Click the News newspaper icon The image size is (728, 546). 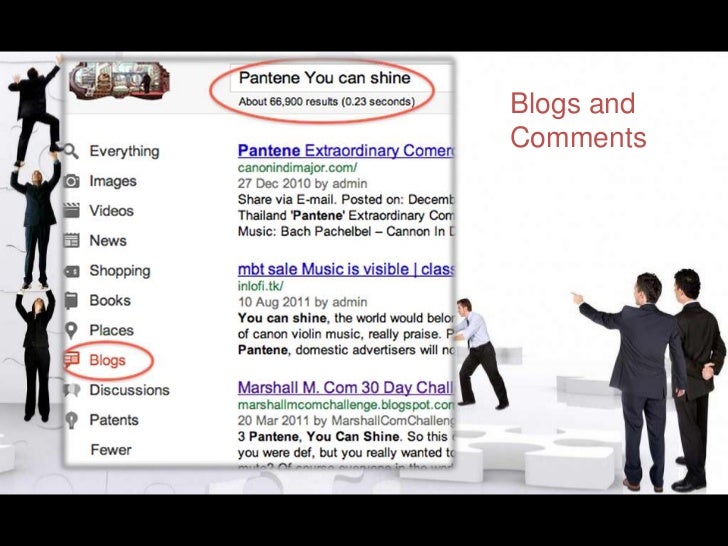(x=72, y=240)
